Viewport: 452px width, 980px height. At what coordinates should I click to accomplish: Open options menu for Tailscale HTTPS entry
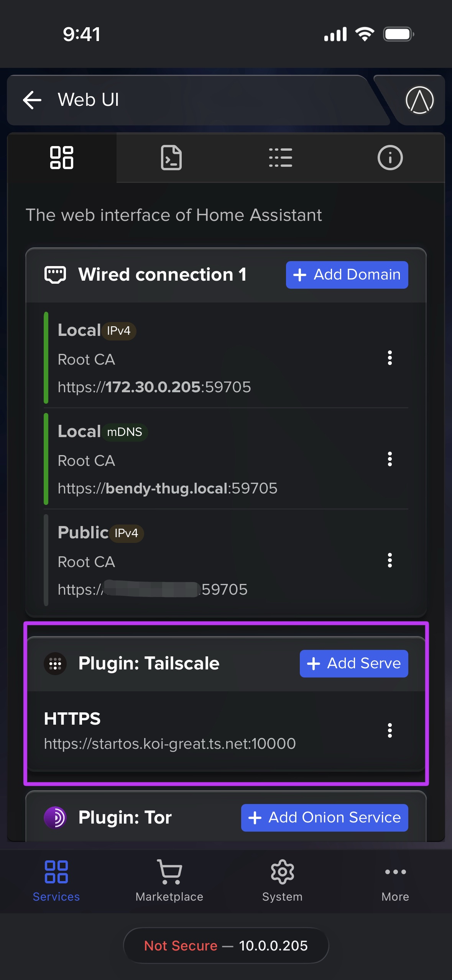(x=390, y=730)
